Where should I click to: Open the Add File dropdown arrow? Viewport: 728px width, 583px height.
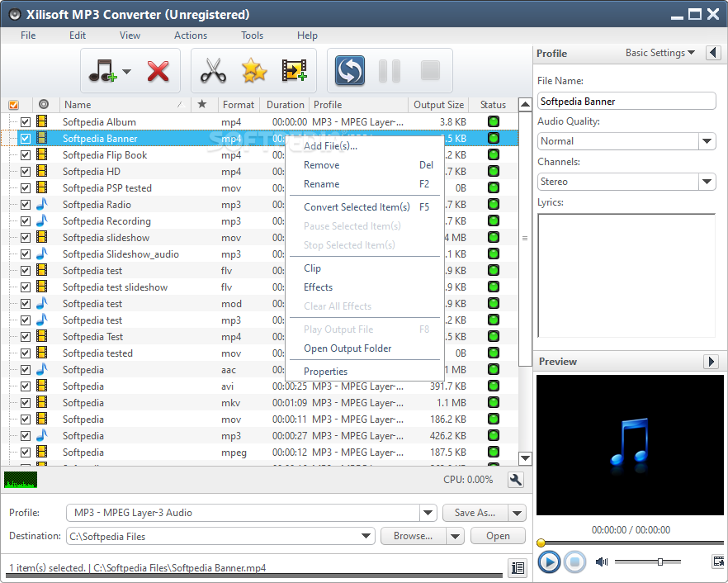coord(127,72)
